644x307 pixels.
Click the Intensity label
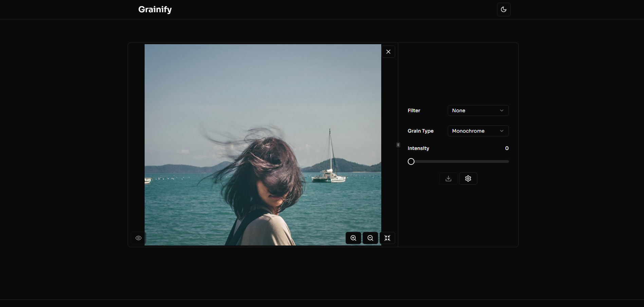[418, 148]
